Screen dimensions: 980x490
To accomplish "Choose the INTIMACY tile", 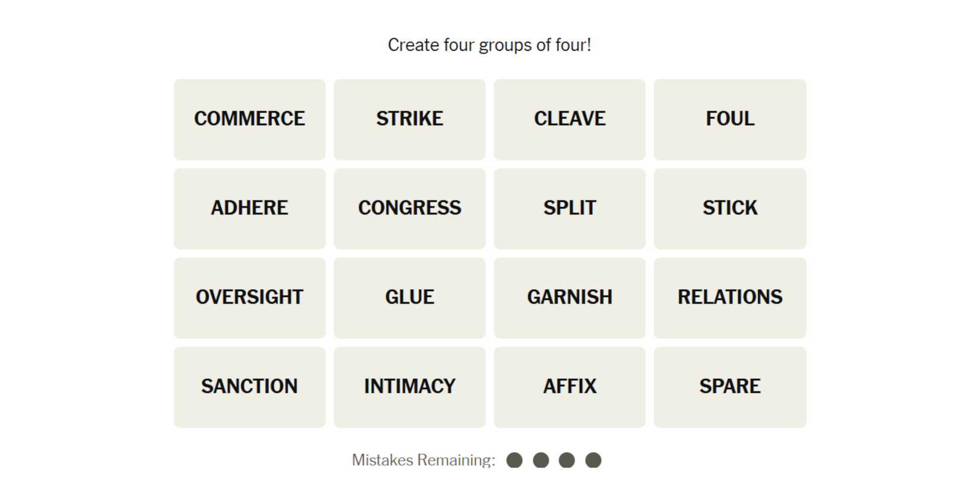I will coord(409,387).
